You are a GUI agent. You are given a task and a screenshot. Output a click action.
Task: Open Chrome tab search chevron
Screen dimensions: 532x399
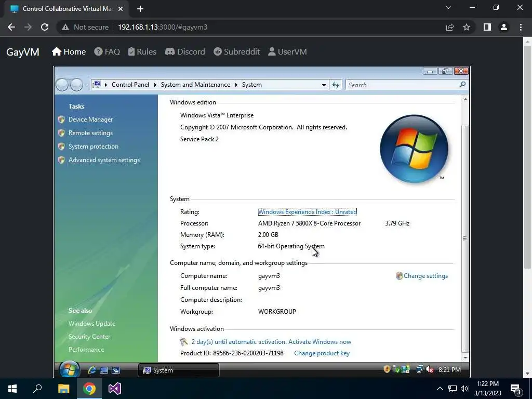pyautogui.click(x=448, y=7)
